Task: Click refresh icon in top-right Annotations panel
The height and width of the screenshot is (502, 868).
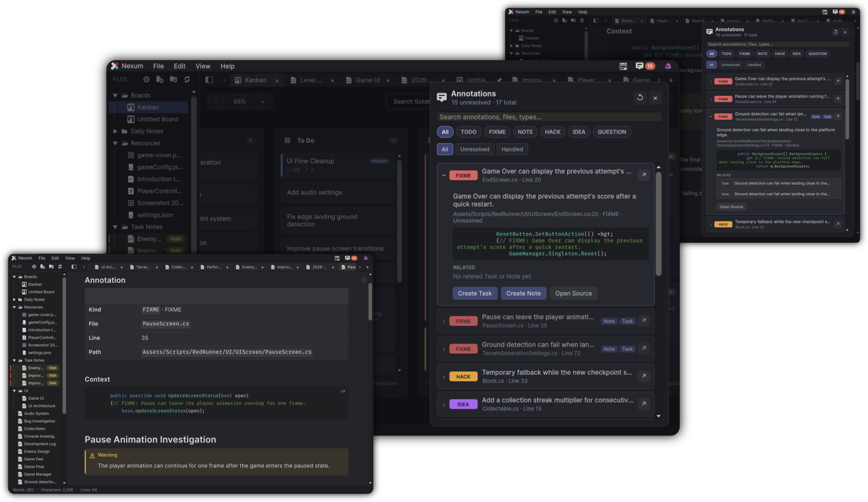Action: tap(835, 32)
